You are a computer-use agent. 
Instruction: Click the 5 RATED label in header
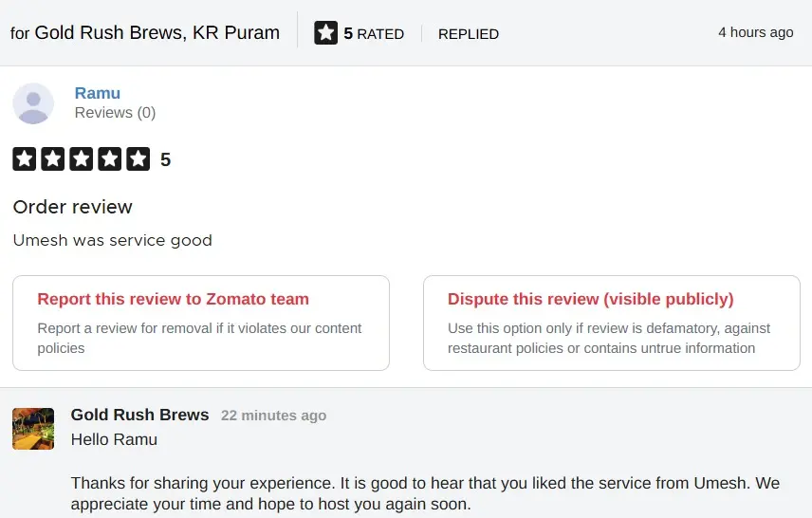374,34
